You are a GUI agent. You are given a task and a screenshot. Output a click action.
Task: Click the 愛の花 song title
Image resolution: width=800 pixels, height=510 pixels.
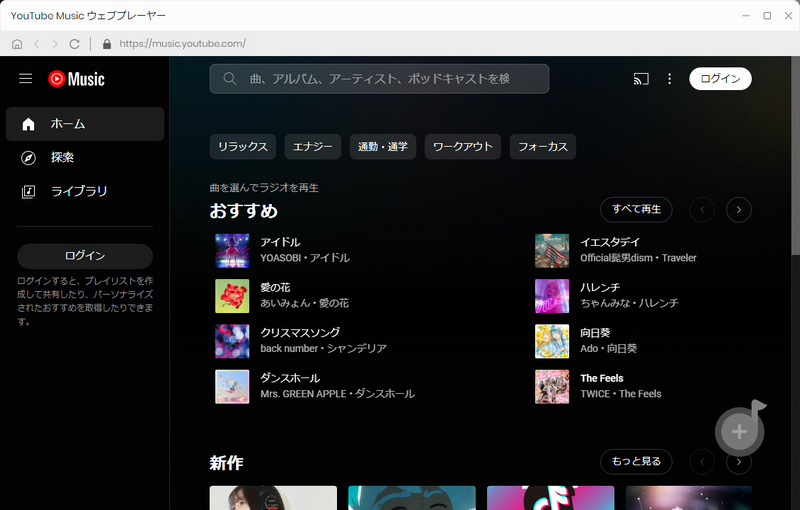pos(275,288)
